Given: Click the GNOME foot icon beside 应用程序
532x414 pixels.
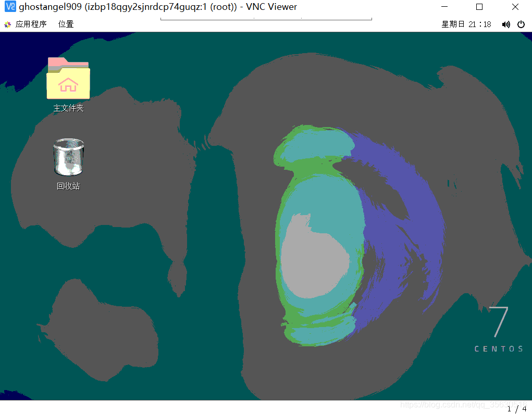Looking at the screenshot, I should tap(7, 24).
